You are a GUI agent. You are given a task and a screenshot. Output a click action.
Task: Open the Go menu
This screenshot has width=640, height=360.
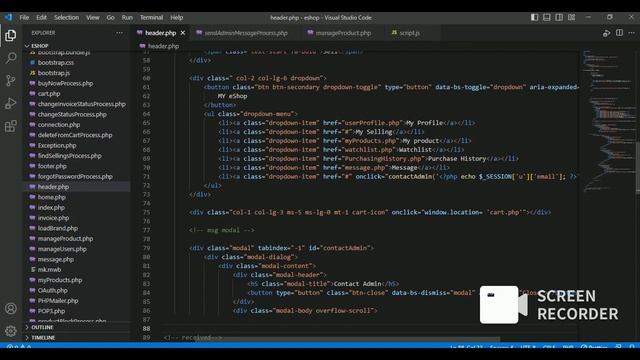pos(111,18)
